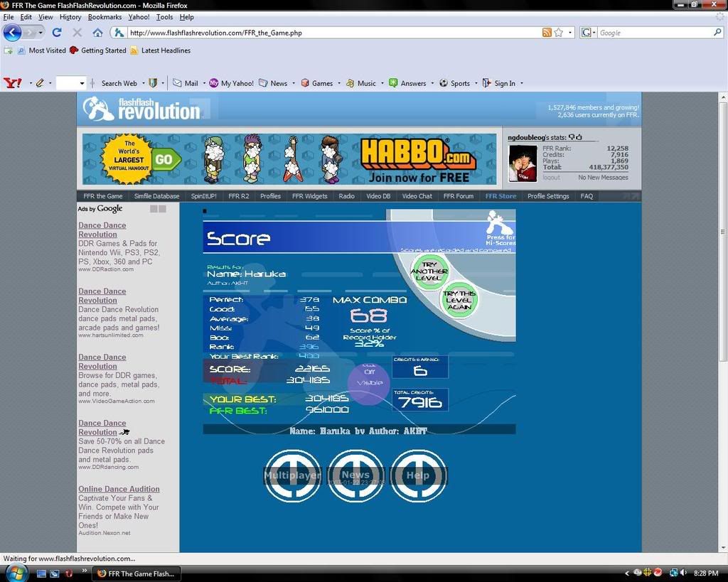The image size is (728, 582).
Task: Bookmark this page with the star icon
Action: tap(559, 33)
